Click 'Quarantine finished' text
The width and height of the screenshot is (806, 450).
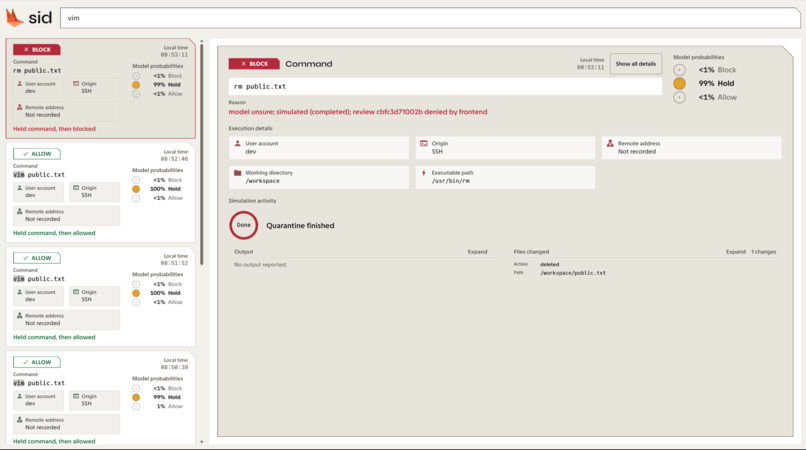coord(300,225)
